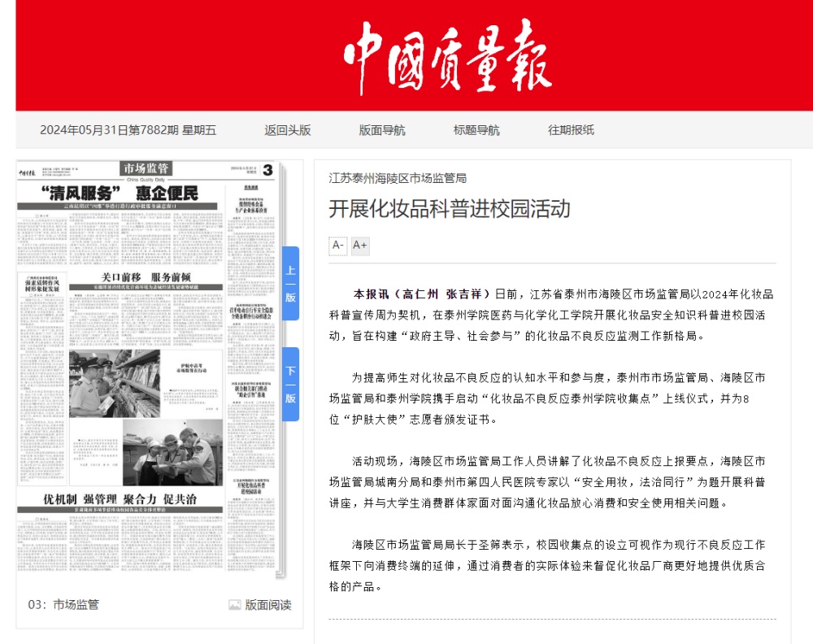The height and width of the screenshot is (644, 813).
Task: Go to next page with 下一版
Action: point(290,384)
